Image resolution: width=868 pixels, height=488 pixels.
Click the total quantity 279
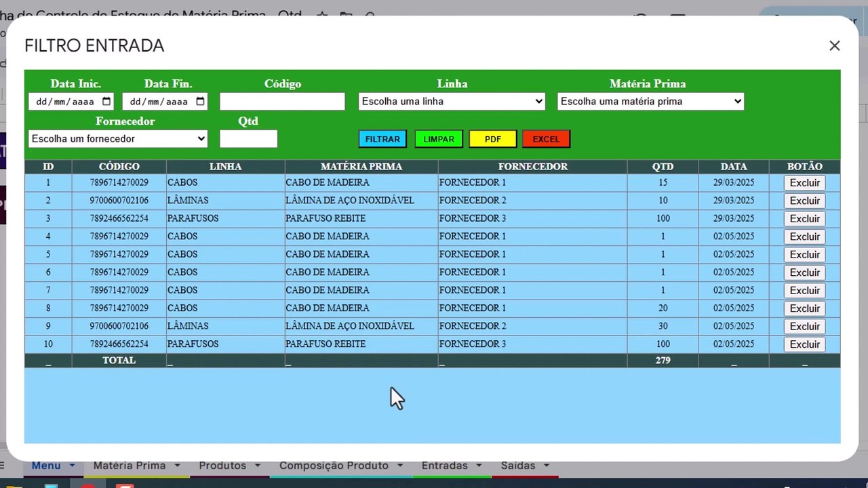click(x=663, y=361)
